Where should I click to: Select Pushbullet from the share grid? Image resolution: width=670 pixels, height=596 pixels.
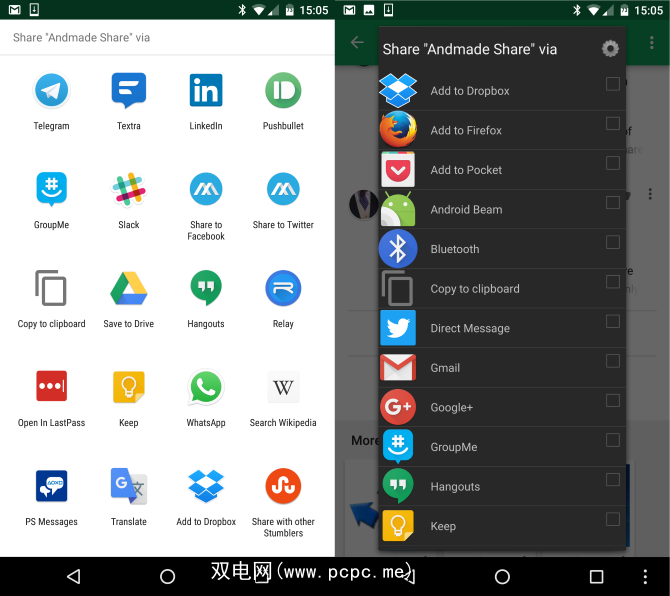point(283,90)
